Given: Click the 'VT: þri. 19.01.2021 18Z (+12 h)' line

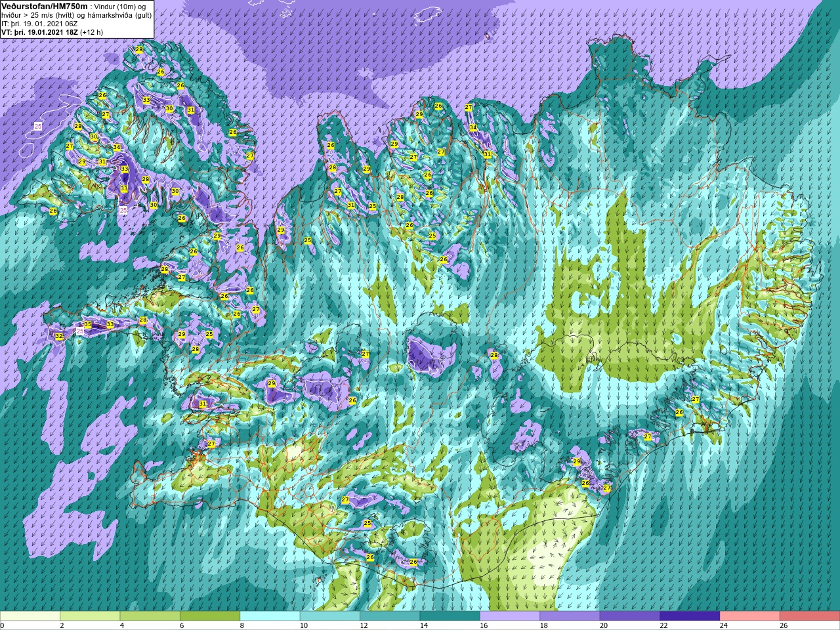Looking at the screenshot, I should [52, 31].
